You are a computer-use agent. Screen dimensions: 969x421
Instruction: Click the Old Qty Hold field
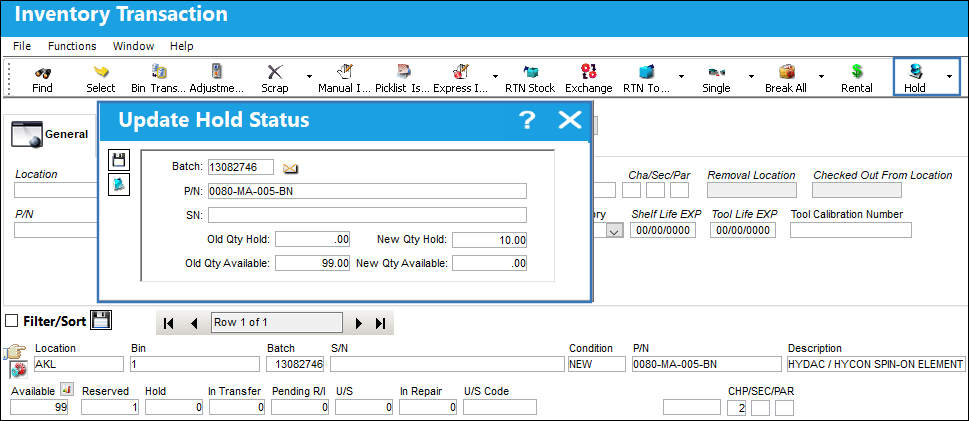point(313,240)
